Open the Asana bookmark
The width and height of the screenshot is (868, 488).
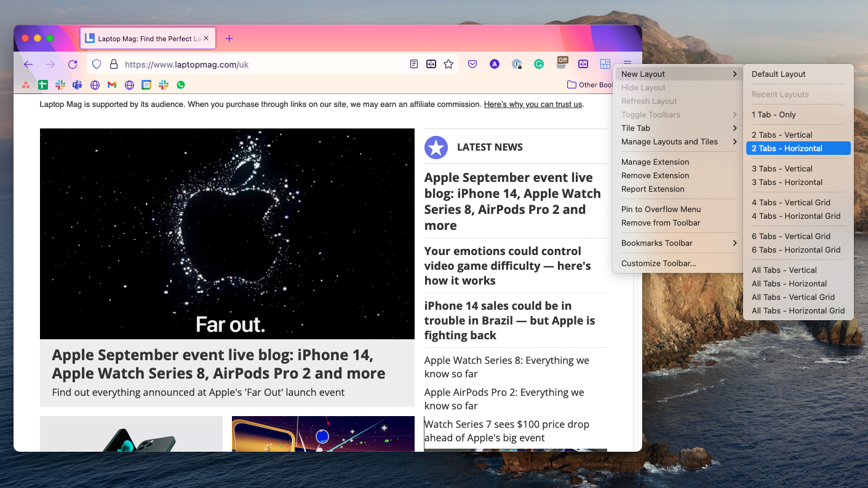pos(26,85)
